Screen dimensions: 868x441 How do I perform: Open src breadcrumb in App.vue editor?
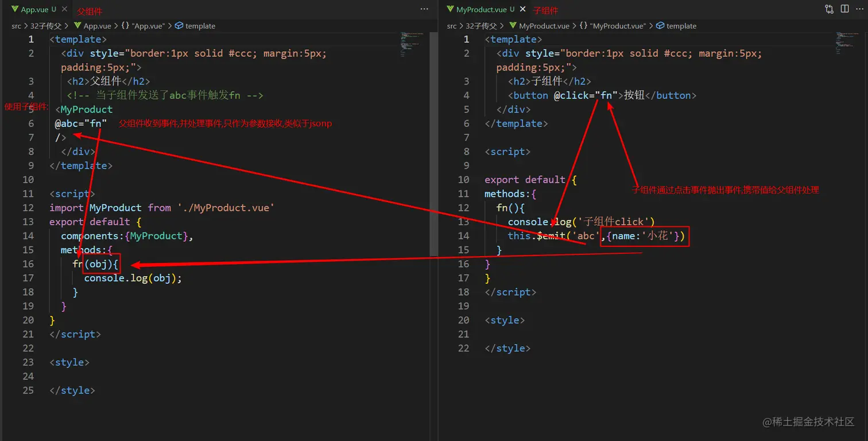pyautogui.click(x=16, y=26)
